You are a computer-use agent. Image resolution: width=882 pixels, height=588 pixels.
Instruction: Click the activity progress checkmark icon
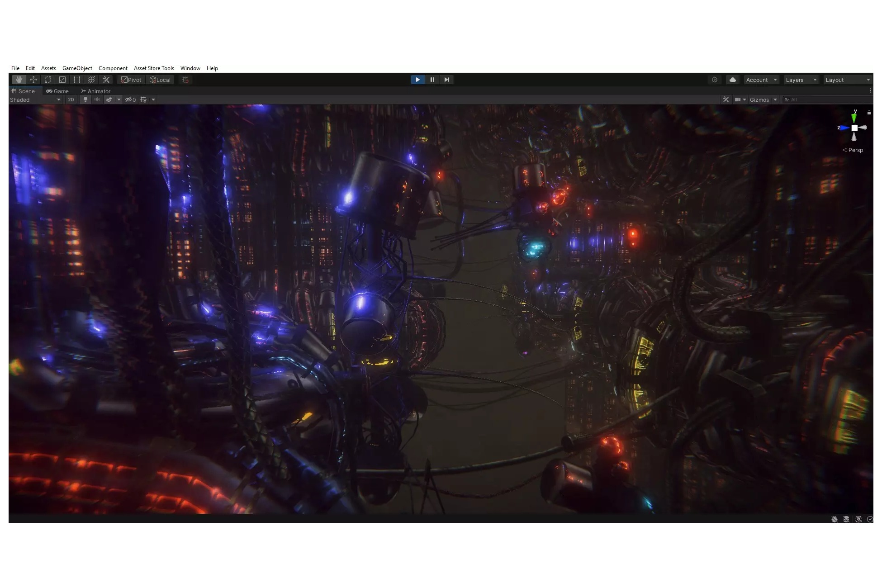point(870,519)
